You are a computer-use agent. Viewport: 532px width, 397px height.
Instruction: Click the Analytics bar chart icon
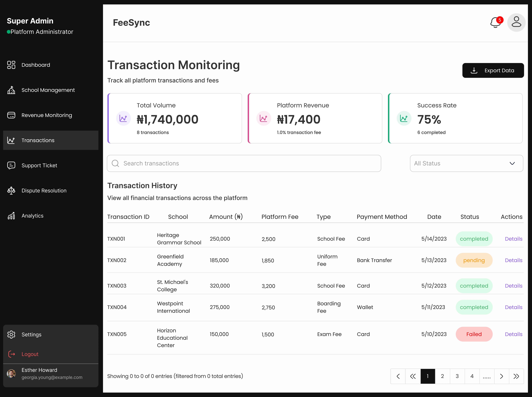pyautogui.click(x=11, y=216)
